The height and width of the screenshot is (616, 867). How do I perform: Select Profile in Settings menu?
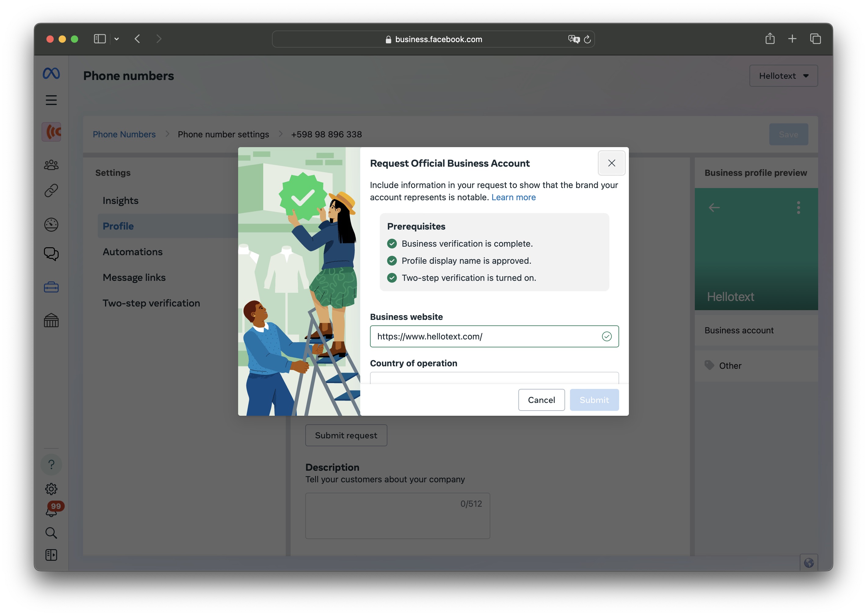[x=168, y=226]
